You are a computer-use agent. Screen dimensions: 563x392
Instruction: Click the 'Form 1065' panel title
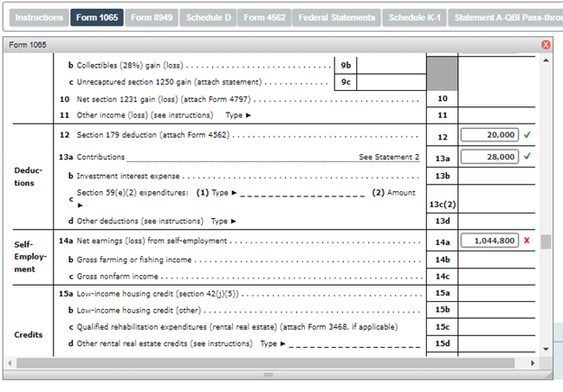tap(28, 45)
